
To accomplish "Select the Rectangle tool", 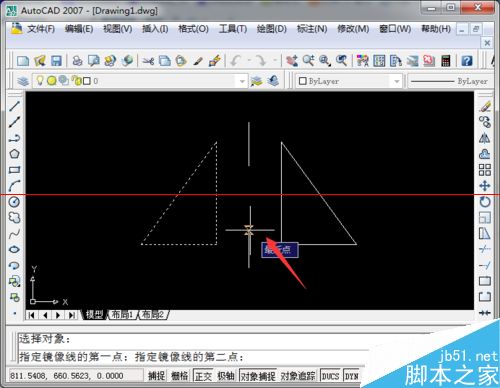I will (x=14, y=170).
